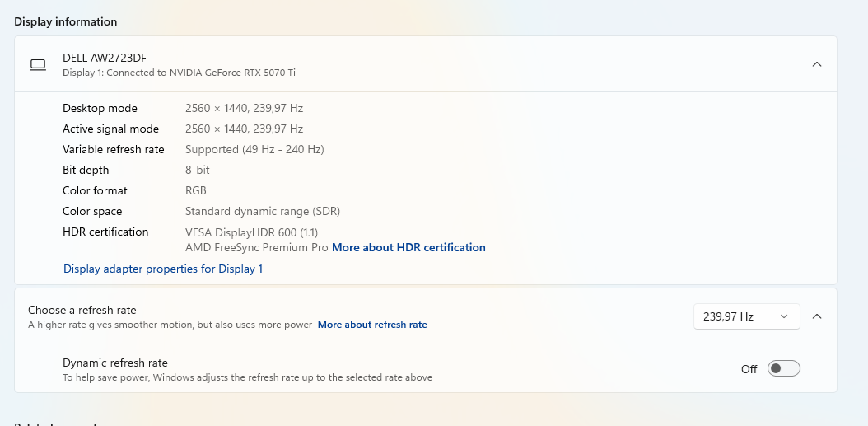Open the More about HDR certification link
Viewport: 868px width, 426px height.
(408, 247)
